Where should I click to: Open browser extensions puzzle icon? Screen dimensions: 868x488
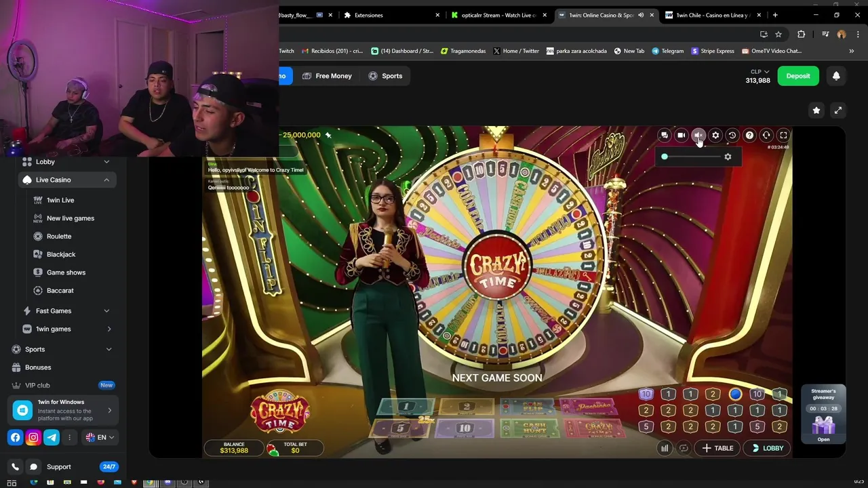801,34
